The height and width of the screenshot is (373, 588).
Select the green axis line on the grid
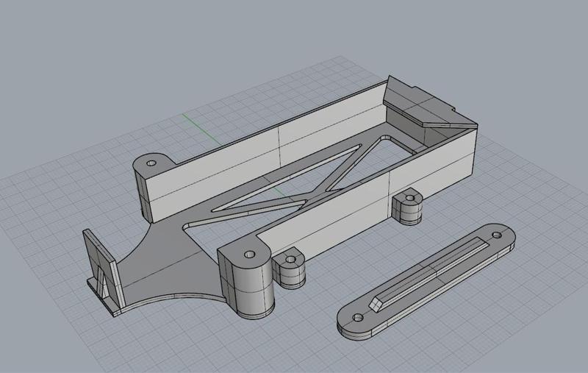pyautogui.click(x=203, y=129)
